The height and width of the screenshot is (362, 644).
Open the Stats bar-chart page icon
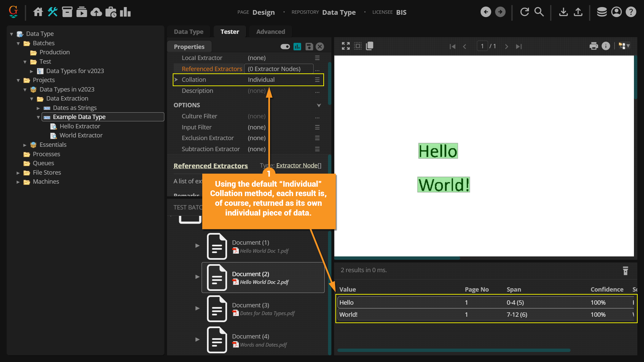125,12
